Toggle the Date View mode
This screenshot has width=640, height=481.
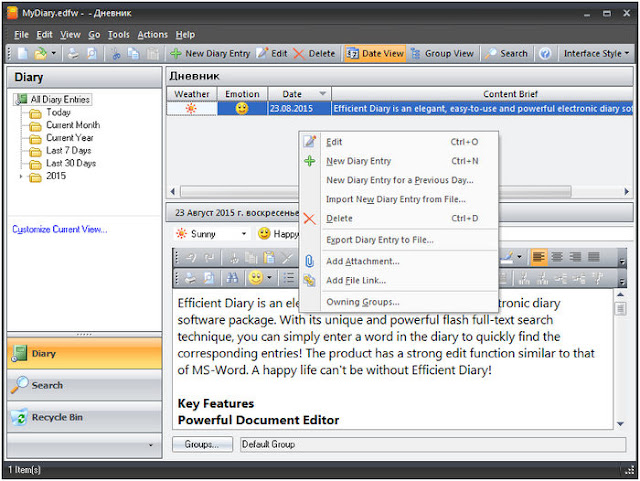375,53
